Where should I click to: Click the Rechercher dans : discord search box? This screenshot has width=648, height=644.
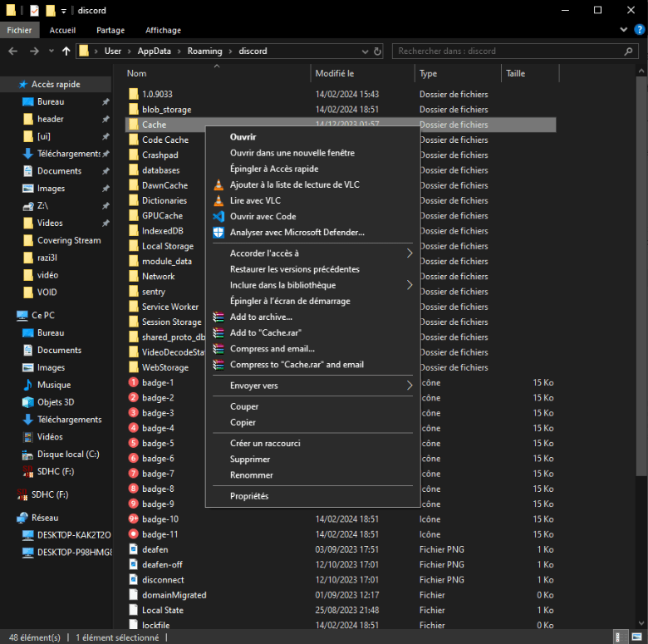click(x=507, y=52)
